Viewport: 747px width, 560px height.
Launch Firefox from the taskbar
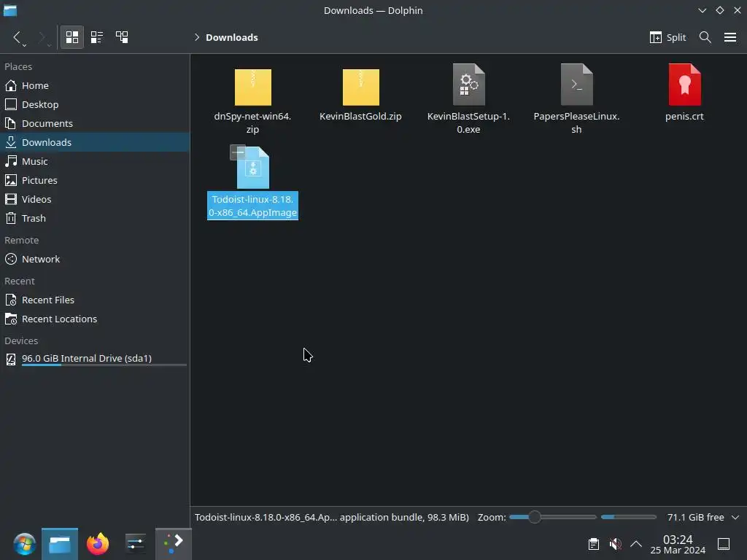(x=98, y=544)
